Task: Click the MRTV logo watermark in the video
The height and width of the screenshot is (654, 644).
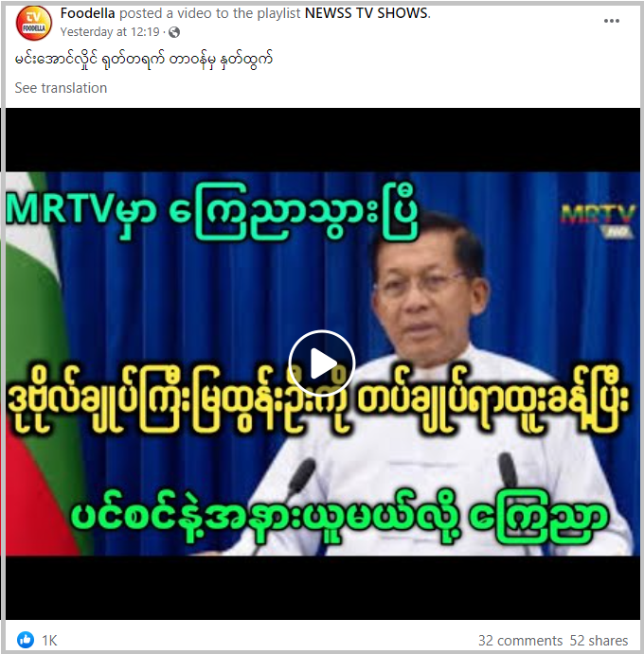Action: tap(599, 220)
